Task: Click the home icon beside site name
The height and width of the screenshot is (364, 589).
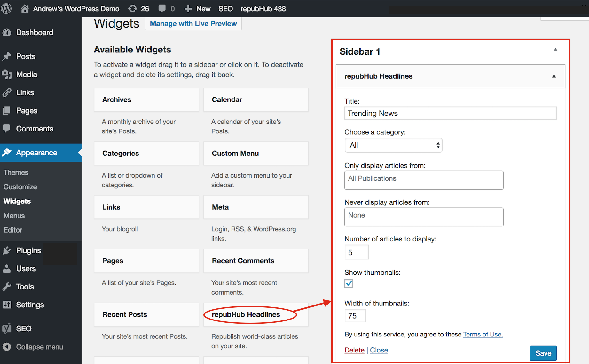Action: coord(25,9)
